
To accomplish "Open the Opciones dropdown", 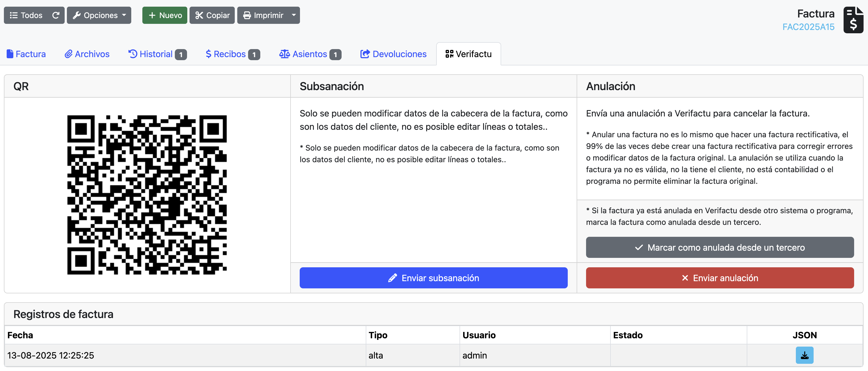I will pyautogui.click(x=99, y=15).
